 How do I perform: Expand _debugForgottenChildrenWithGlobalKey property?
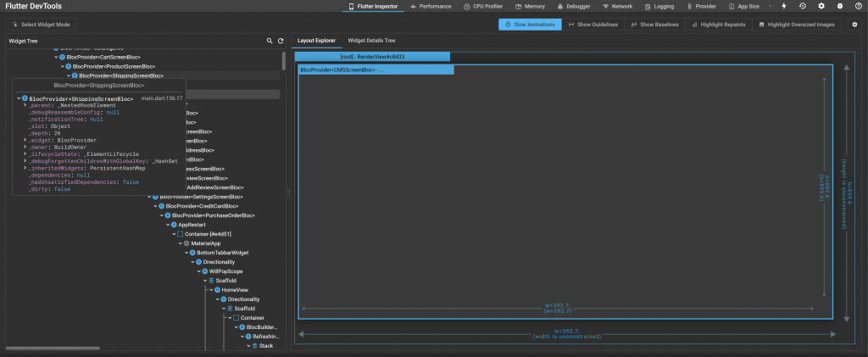[x=25, y=161]
